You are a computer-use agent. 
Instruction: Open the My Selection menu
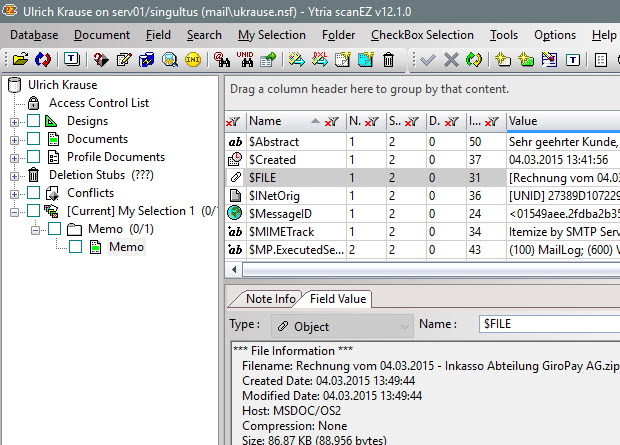[272, 35]
